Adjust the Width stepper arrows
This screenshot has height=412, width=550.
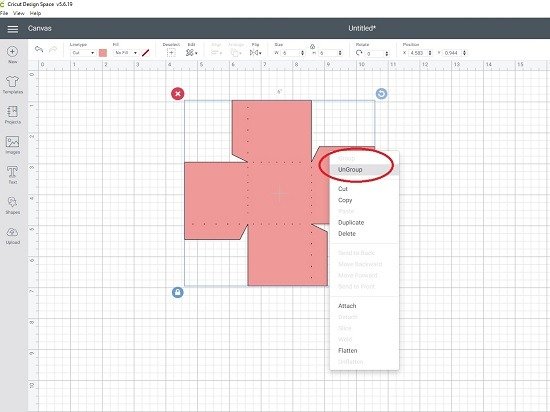click(303, 53)
